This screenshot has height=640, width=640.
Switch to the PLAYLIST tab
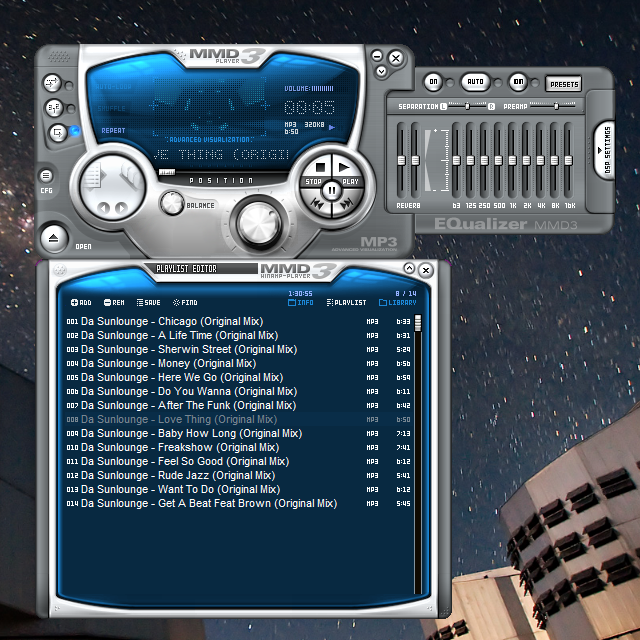click(x=347, y=302)
